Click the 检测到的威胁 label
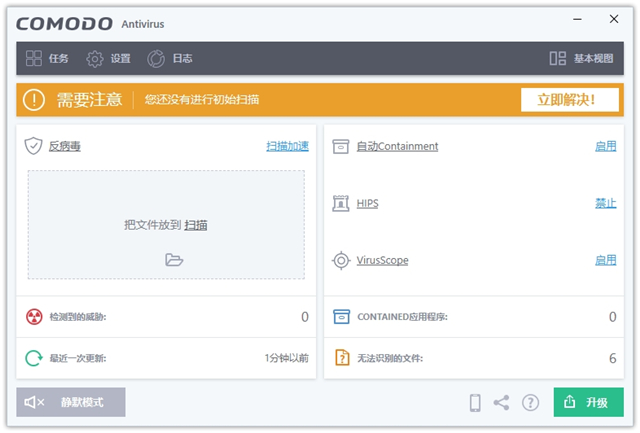 pos(78,317)
